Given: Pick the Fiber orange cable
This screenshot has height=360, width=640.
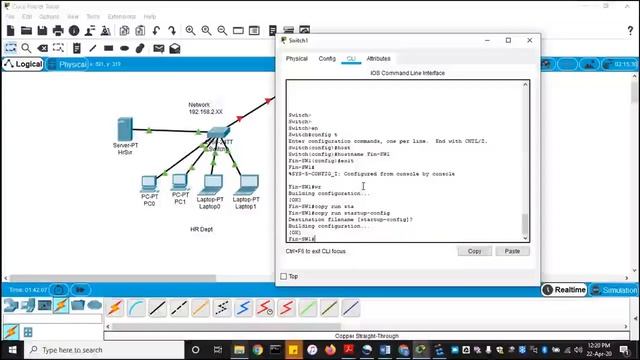Looking at the screenshot, I should 200,308.
